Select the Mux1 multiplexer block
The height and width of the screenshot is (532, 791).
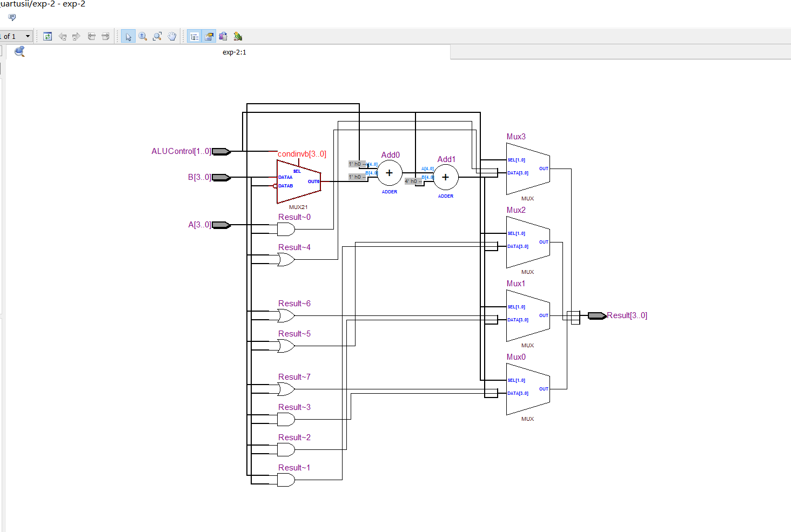(528, 316)
